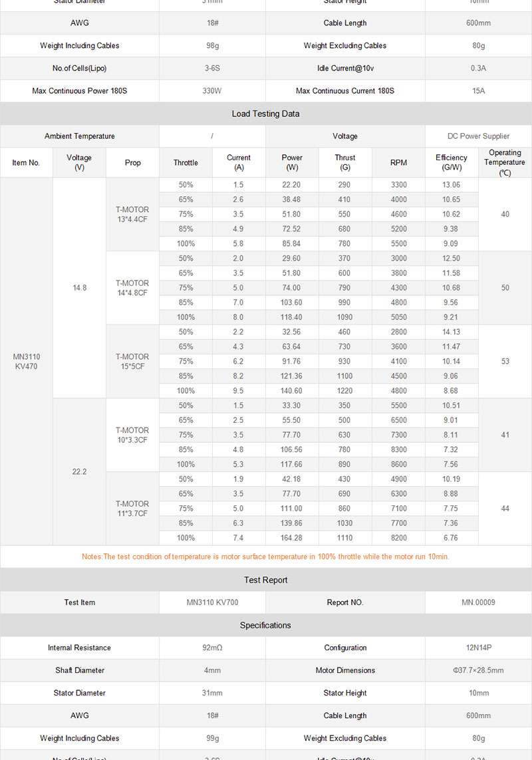Image resolution: width=532 pixels, height=760 pixels.
Task: Click the 'RPM' column header
Action: tap(398, 163)
